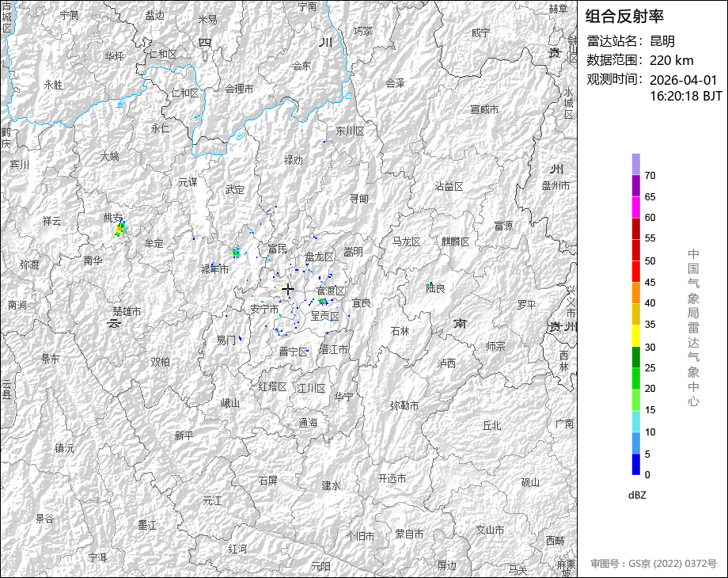
Task: Click the orange 40 dBZ legend swatch
Action: pyautogui.click(x=636, y=293)
